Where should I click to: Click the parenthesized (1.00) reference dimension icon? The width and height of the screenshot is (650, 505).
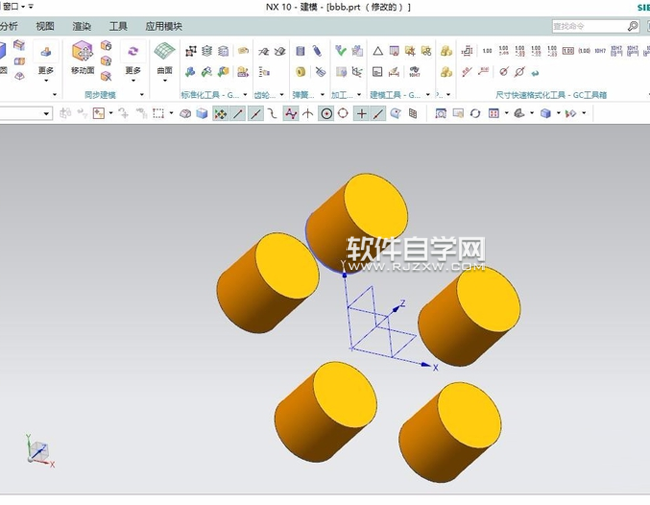(584, 51)
